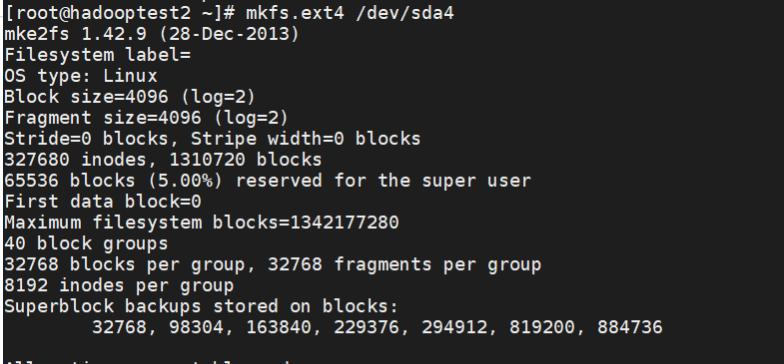Click the Maximum filesystem blocks=1342177280 value

click(x=202, y=222)
